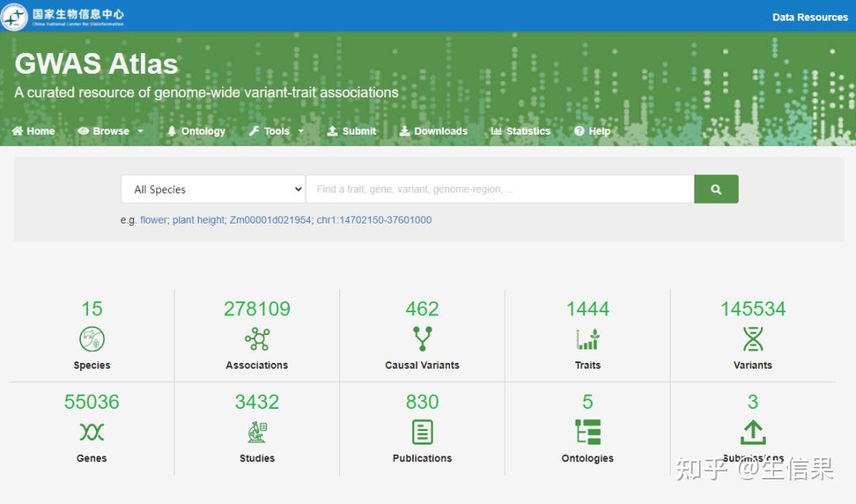Click the Publications document icon
The width and height of the screenshot is (856, 504).
(x=422, y=432)
